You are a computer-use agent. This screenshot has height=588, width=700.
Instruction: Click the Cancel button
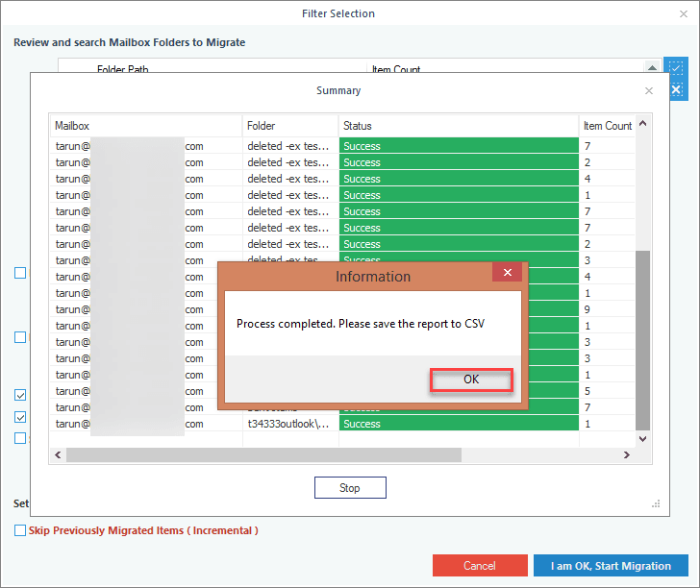click(x=480, y=565)
